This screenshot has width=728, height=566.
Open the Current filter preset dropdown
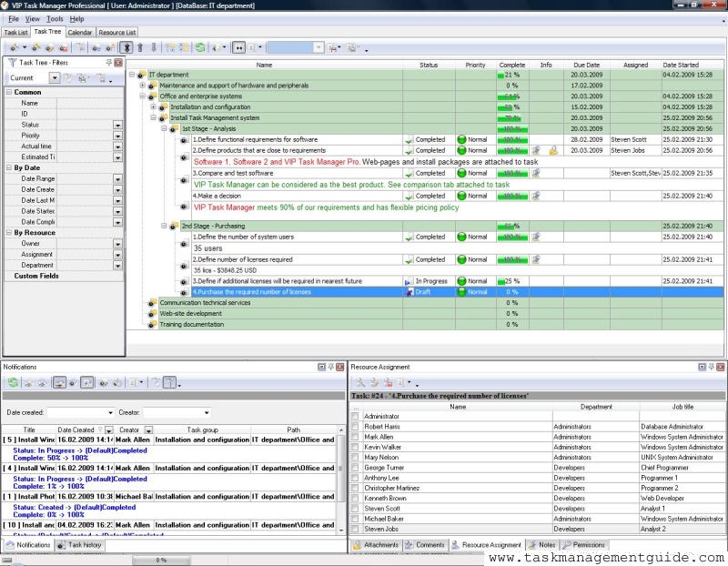pyautogui.click(x=55, y=78)
